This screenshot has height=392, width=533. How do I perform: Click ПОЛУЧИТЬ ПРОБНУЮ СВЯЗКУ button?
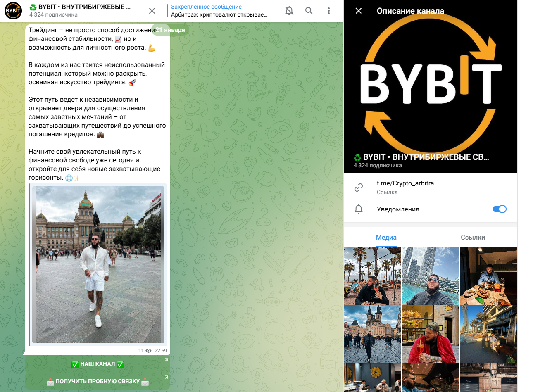[98, 382]
